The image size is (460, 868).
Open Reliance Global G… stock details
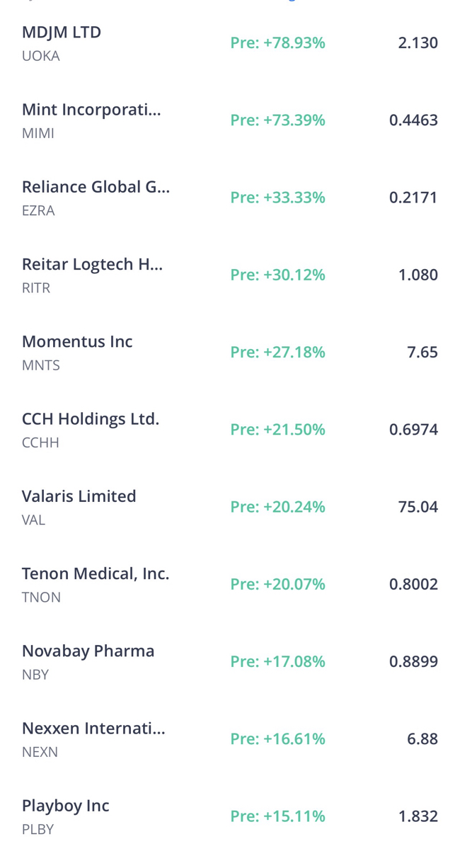pyautogui.click(x=230, y=198)
